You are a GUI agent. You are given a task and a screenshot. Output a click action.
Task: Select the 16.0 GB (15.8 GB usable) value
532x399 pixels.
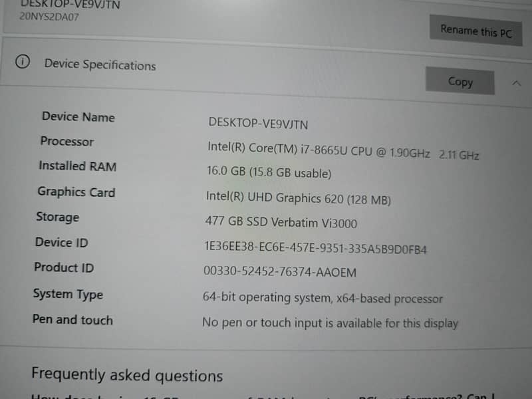tap(269, 172)
